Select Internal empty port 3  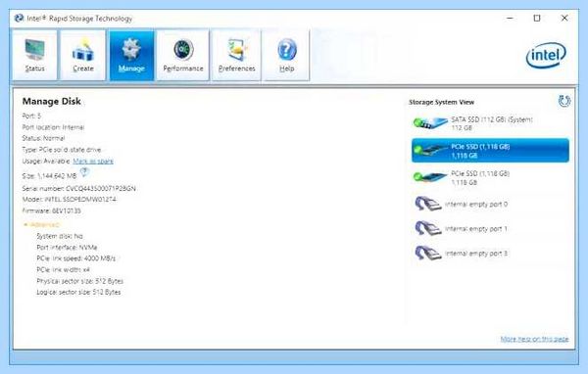(x=462, y=254)
